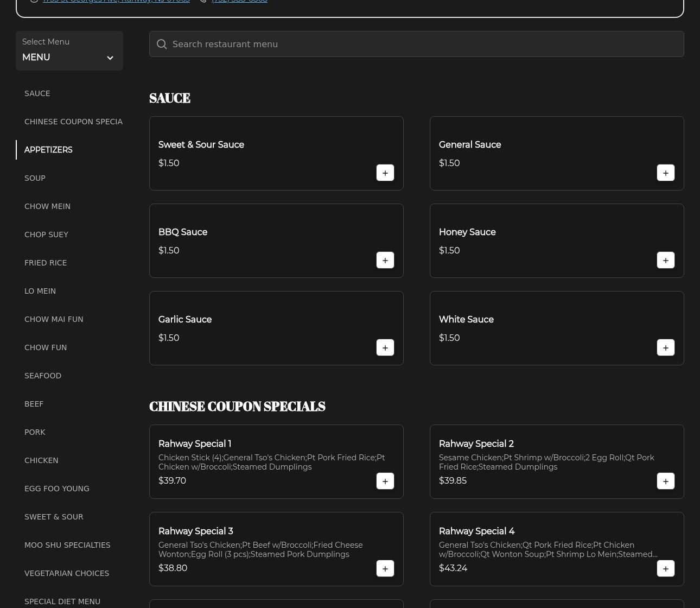
Task: Click the restaurant phone number link
Action: tap(239, 2)
